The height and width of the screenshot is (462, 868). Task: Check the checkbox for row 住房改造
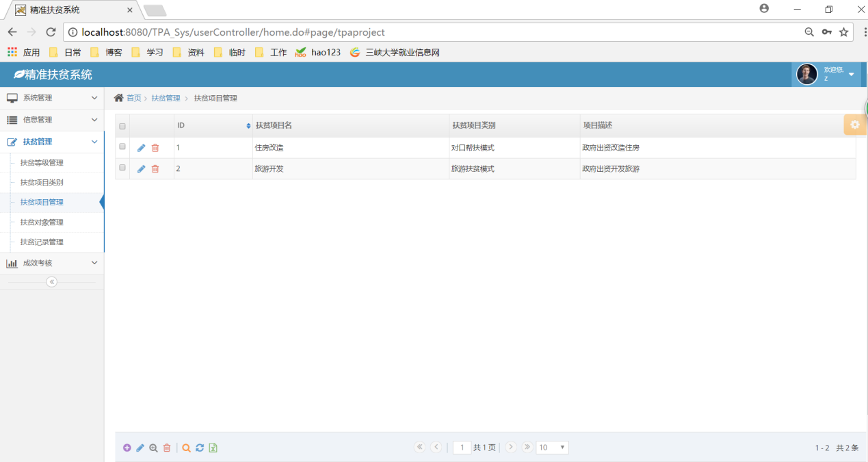point(122,146)
